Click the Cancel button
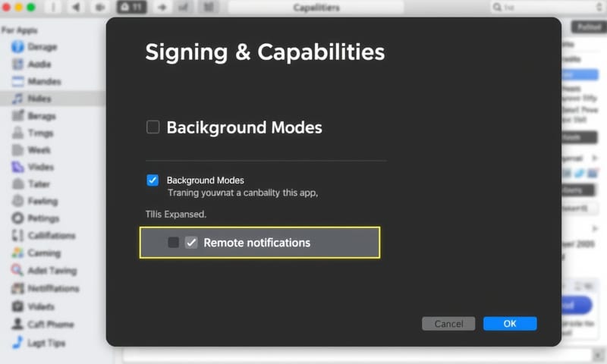Screen dimensions: 607x364 click(448, 323)
